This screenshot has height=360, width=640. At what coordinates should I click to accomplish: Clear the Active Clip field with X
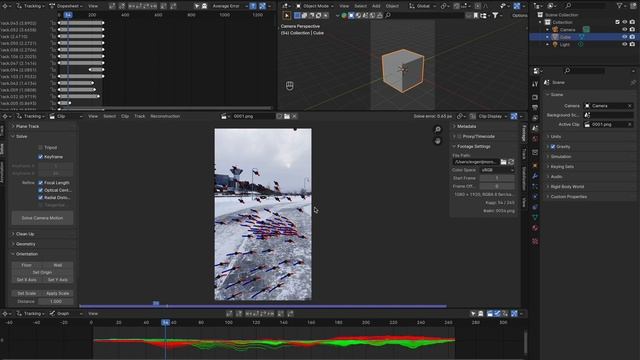click(x=629, y=124)
